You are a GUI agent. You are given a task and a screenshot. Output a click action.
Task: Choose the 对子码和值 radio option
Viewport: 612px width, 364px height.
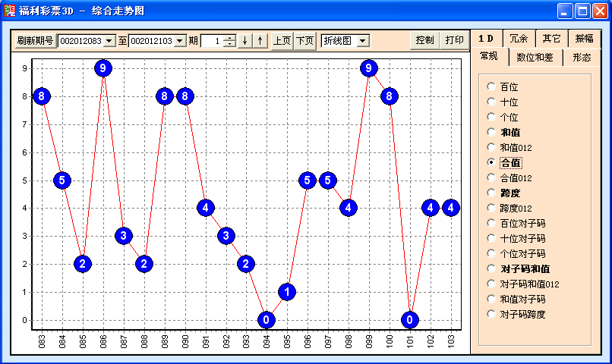tap(491, 268)
